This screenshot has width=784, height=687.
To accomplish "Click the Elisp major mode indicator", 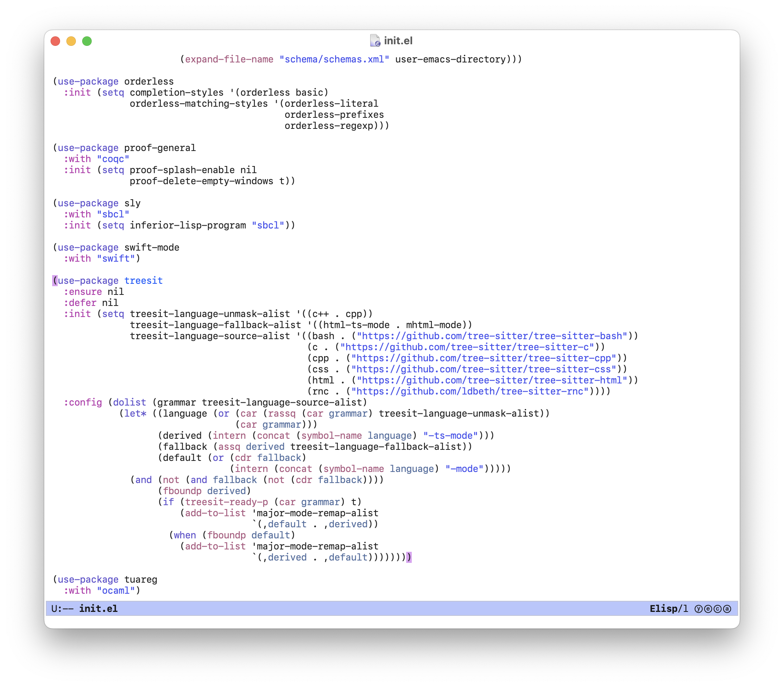I will click(663, 609).
